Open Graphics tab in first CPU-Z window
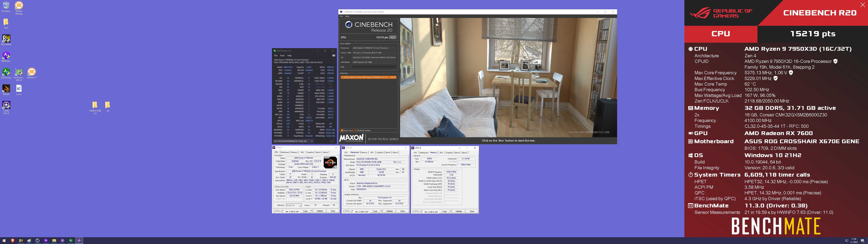 310,152
